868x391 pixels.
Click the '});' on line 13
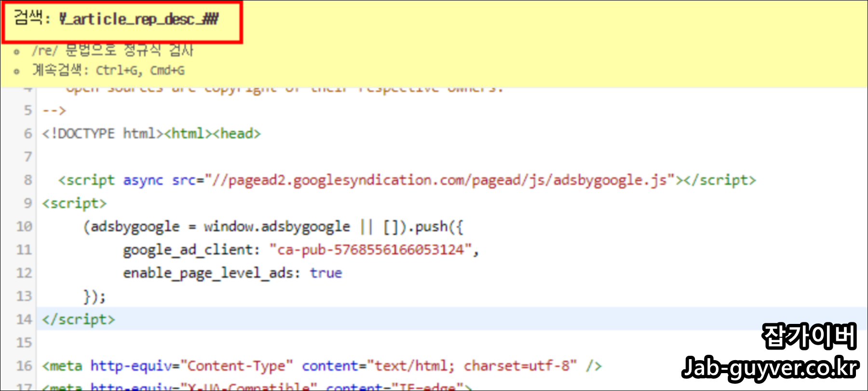[x=95, y=296]
